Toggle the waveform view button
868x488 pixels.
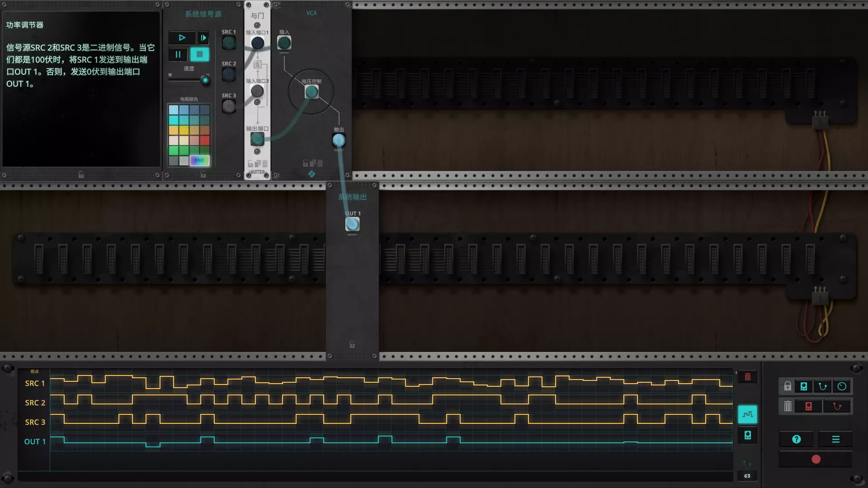(x=748, y=414)
